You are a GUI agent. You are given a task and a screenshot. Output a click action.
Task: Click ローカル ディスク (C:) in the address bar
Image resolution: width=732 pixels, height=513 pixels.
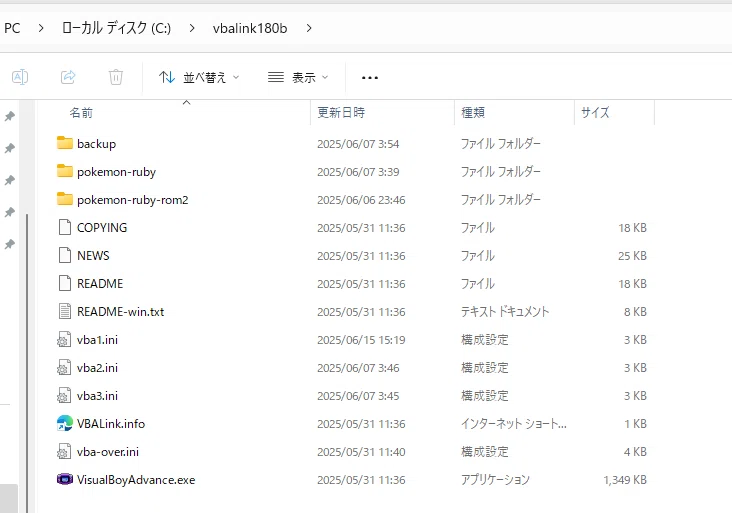[x=117, y=28]
